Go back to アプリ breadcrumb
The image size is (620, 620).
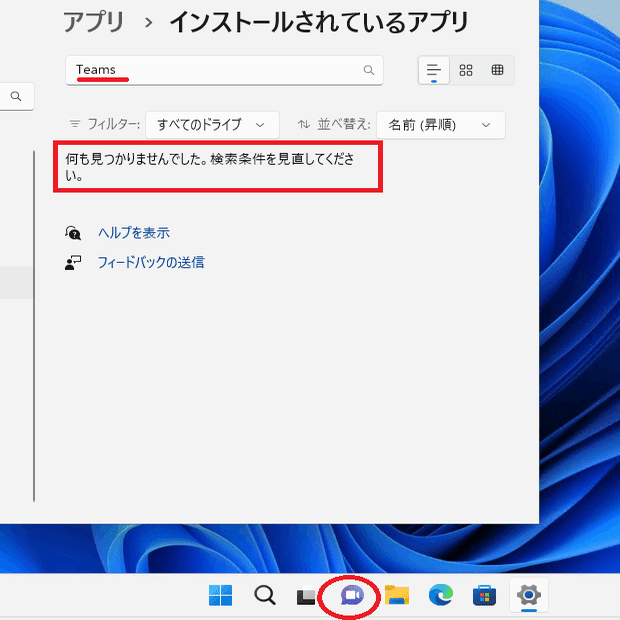(94, 22)
